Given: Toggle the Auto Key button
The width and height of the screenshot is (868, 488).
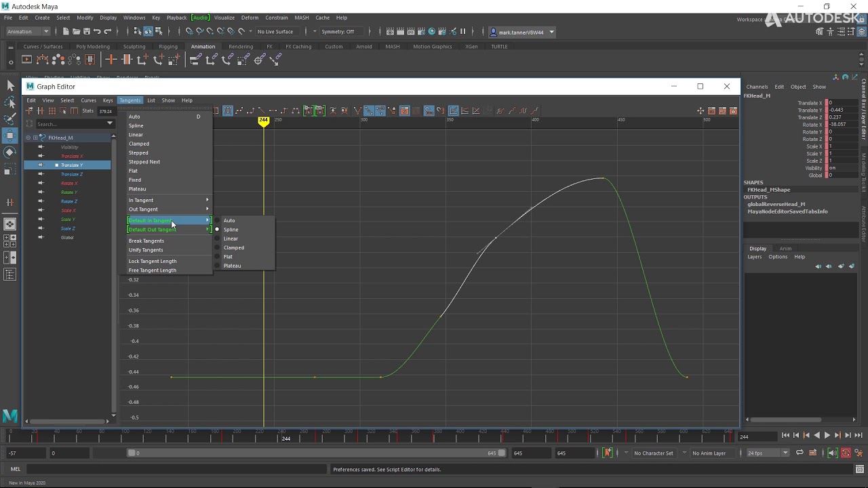Looking at the screenshot, I should pyautogui.click(x=846, y=453).
